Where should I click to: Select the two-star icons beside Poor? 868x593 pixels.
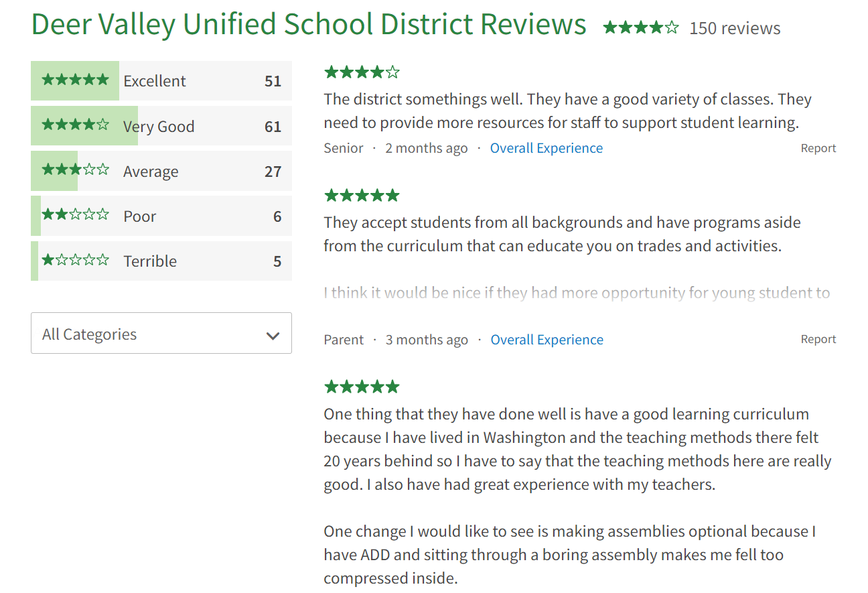[x=74, y=215]
